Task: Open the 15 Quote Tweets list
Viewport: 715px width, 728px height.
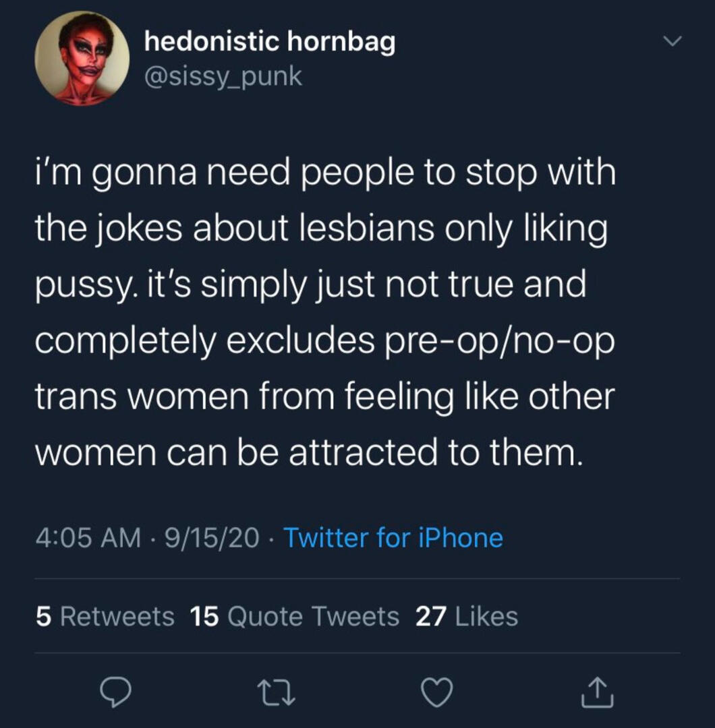Action: pos(295,616)
